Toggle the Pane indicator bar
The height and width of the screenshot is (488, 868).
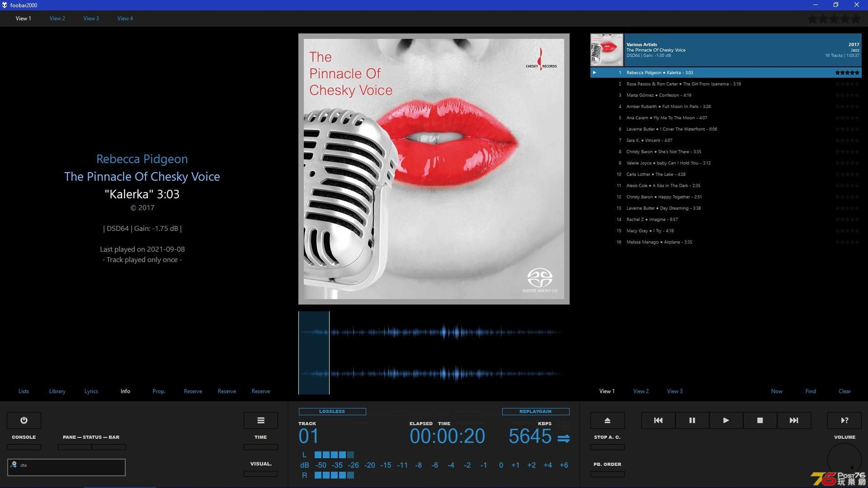tap(75, 447)
